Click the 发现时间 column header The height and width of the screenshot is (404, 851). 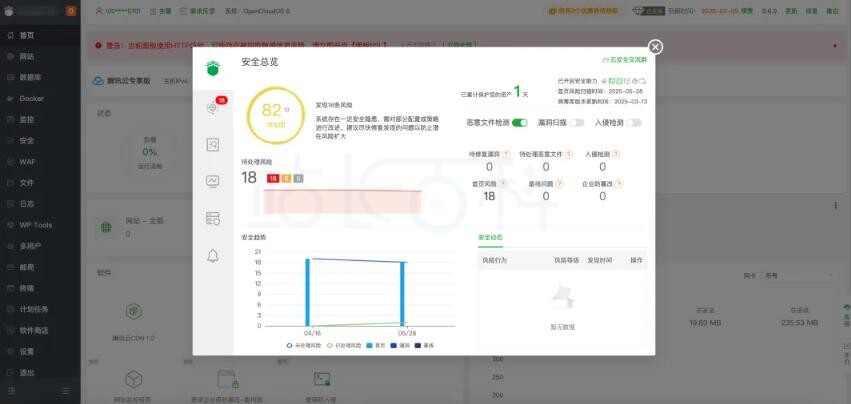pos(599,261)
